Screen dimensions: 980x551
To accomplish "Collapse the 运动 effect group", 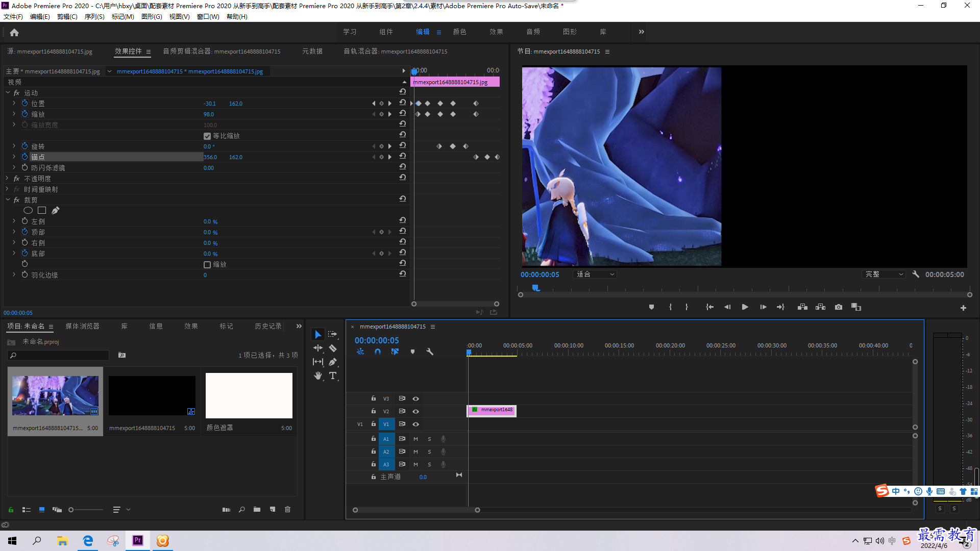I will (8, 92).
